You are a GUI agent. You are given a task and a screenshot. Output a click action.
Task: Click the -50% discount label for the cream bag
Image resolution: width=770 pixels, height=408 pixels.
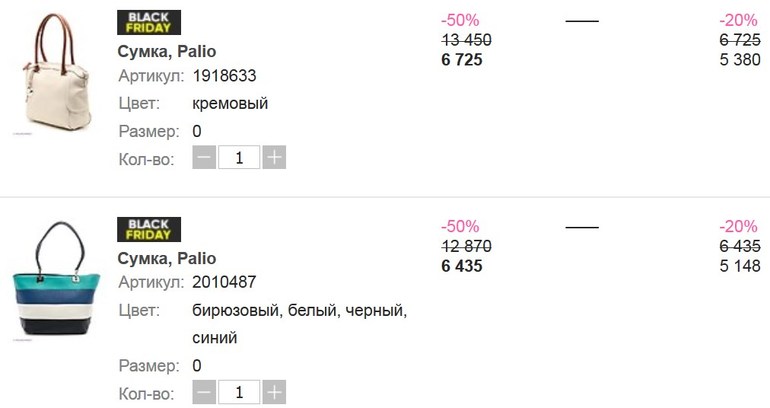point(460,19)
